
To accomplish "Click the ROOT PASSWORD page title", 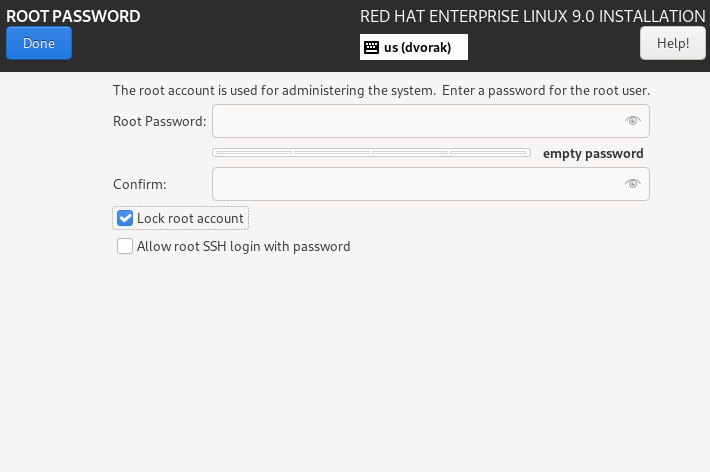I will [x=73, y=16].
